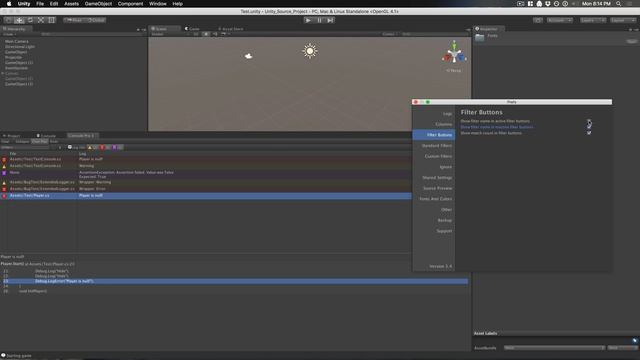This screenshot has height=360, width=640.
Task: Click the scene orientation axis gizmo
Action: 454,53
